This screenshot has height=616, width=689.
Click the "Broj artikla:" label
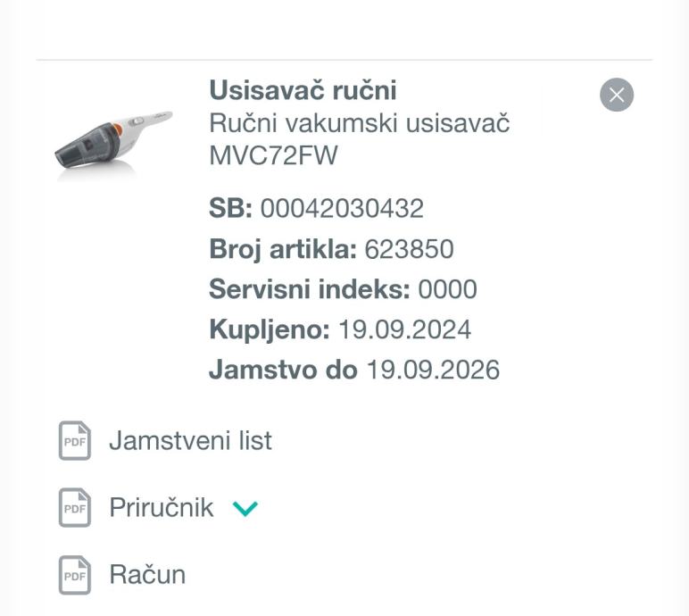[283, 249]
